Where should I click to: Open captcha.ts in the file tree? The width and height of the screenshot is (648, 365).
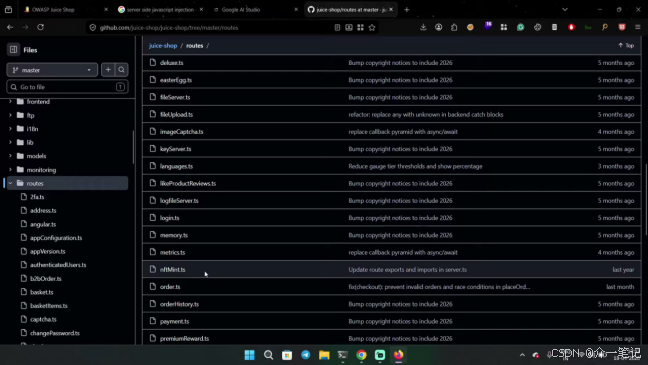click(x=43, y=320)
